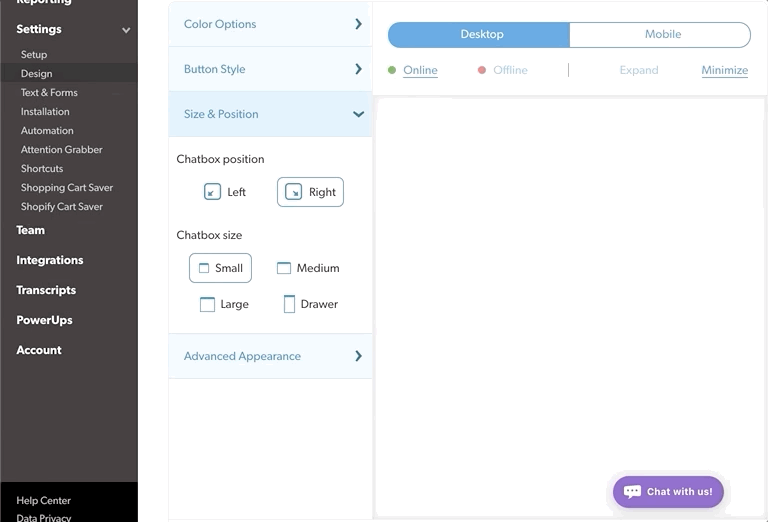Choose the Drawer chatbox size label

tap(319, 304)
